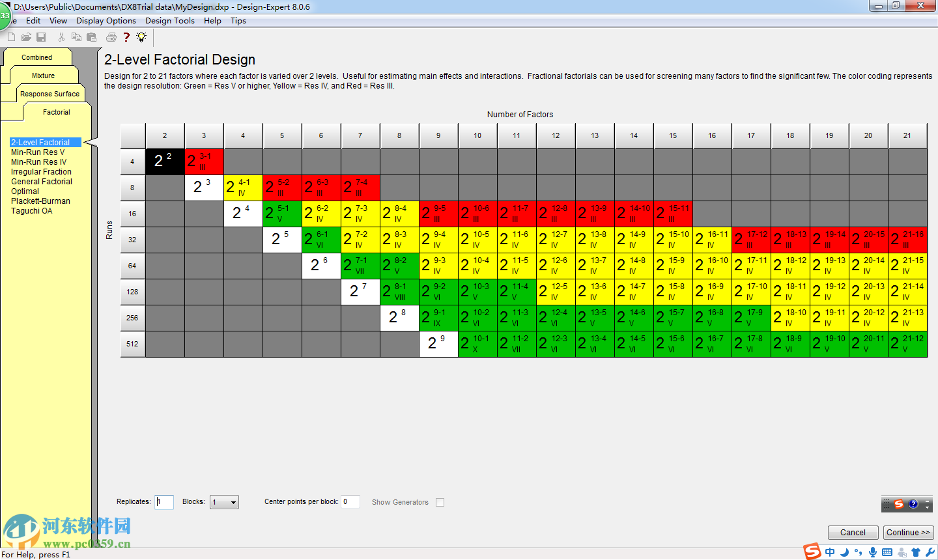Click the Sogou S icon in language bar

(899, 504)
